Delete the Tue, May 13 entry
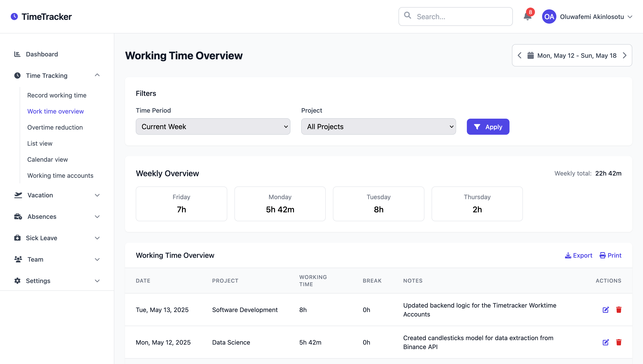 (619, 310)
